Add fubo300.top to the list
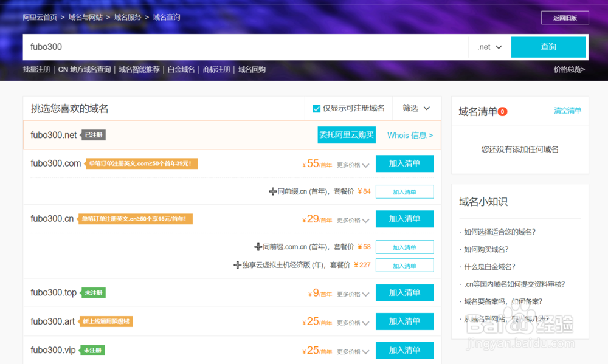 pyautogui.click(x=404, y=293)
